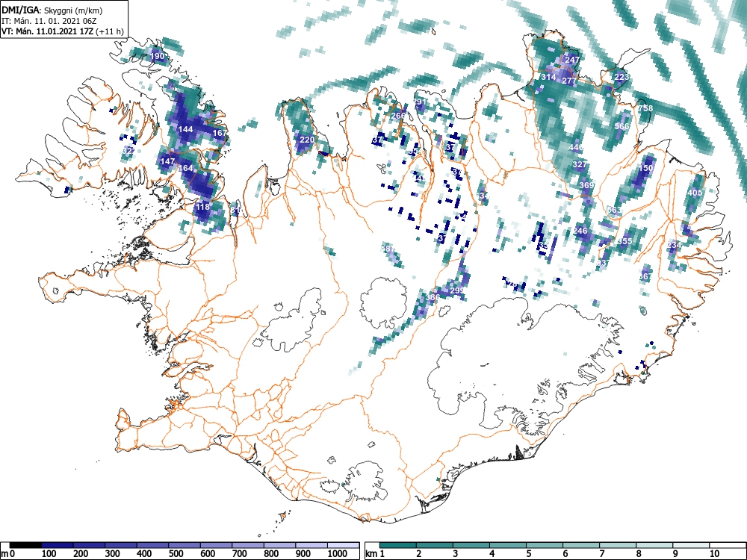This screenshot has width=747, height=560.
Task: Click the map value 758
Action: [645, 108]
